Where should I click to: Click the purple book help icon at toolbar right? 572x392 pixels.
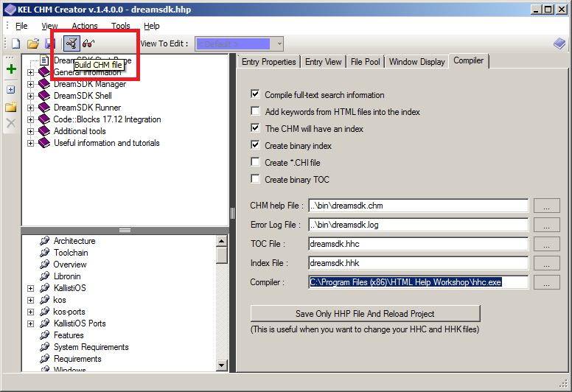[559, 43]
